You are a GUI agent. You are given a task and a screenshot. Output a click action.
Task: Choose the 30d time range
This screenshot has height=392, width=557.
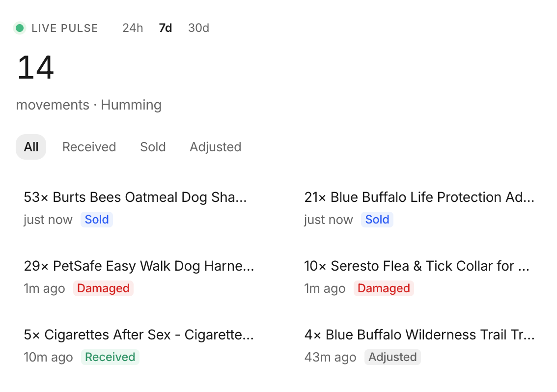coord(198,28)
